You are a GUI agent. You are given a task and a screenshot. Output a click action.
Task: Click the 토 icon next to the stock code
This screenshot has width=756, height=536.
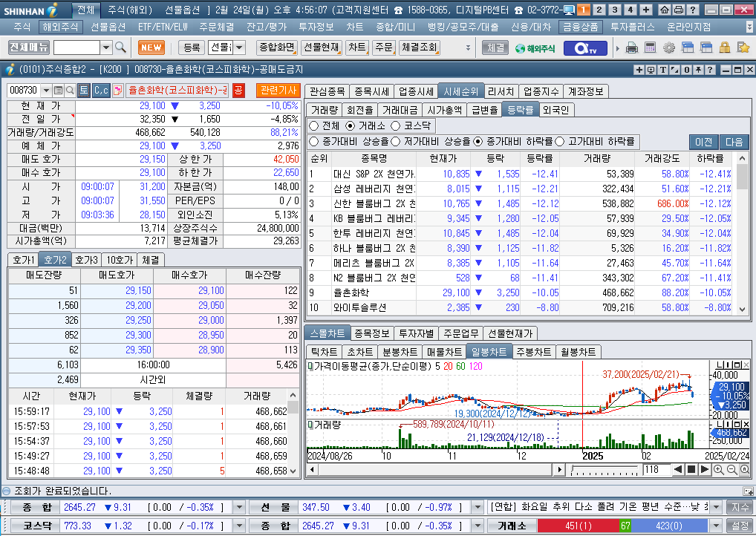(x=83, y=90)
